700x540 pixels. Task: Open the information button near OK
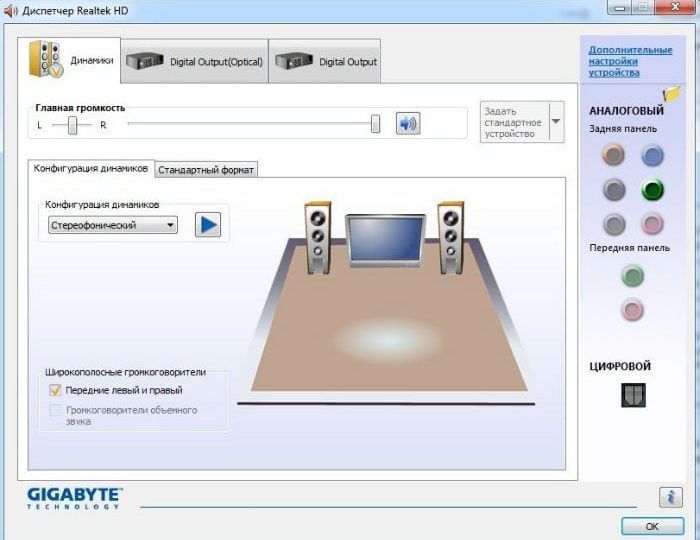point(670,497)
